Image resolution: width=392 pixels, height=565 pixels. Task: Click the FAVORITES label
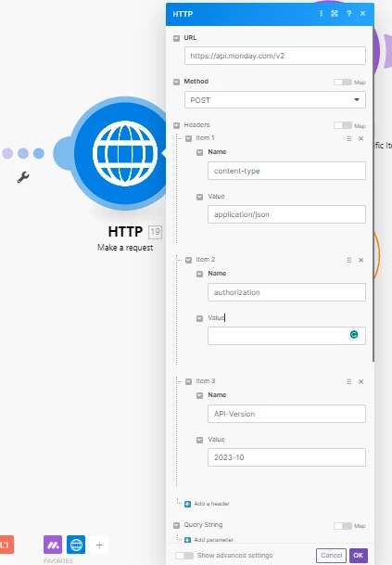58,561
